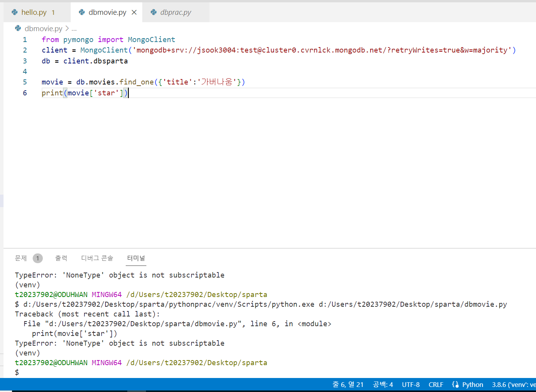Click cursor position '줄 6, 열 21' in status bar

coord(348,385)
